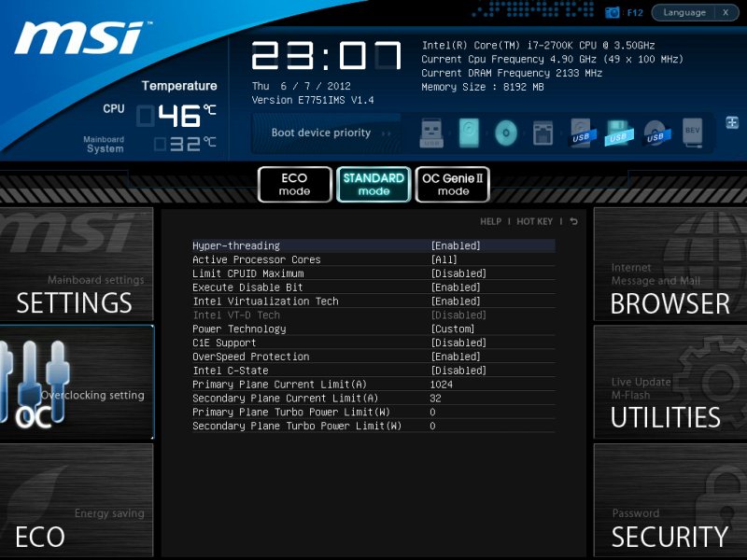The image size is (747, 560).
Task: Click the date Thu 6 / 7 / 2012
Action: [301, 86]
